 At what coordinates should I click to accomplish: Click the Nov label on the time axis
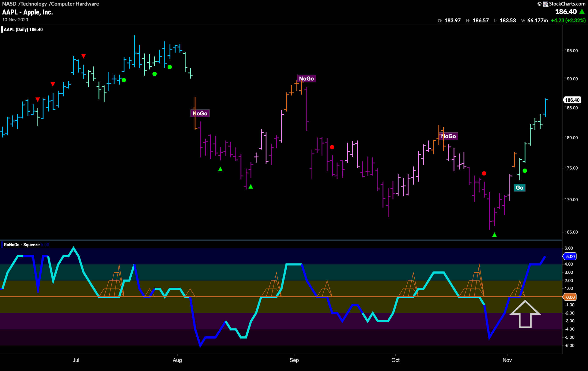tap(507, 360)
